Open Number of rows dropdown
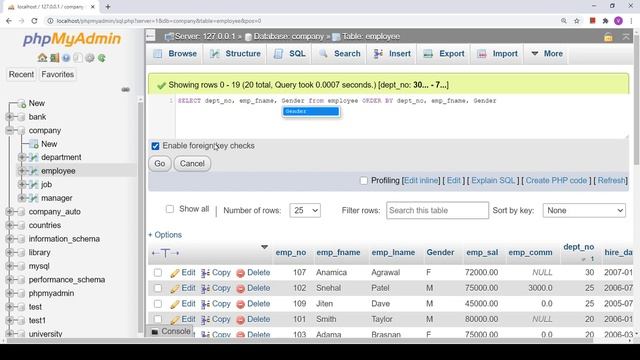This screenshot has width=640, height=360. click(x=305, y=211)
